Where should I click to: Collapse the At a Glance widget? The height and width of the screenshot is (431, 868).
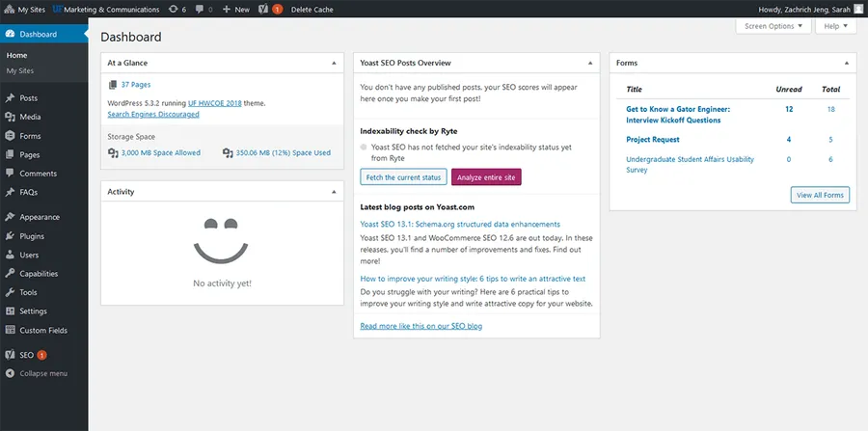point(334,63)
